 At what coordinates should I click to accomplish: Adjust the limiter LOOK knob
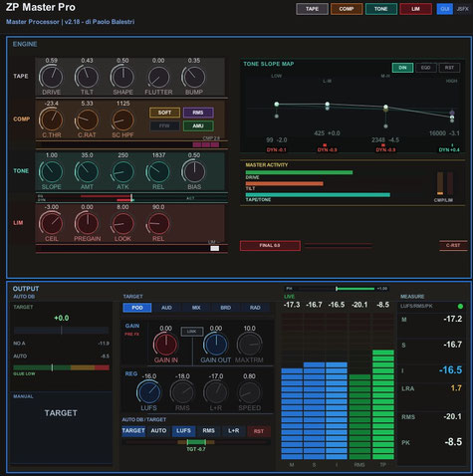click(x=122, y=223)
